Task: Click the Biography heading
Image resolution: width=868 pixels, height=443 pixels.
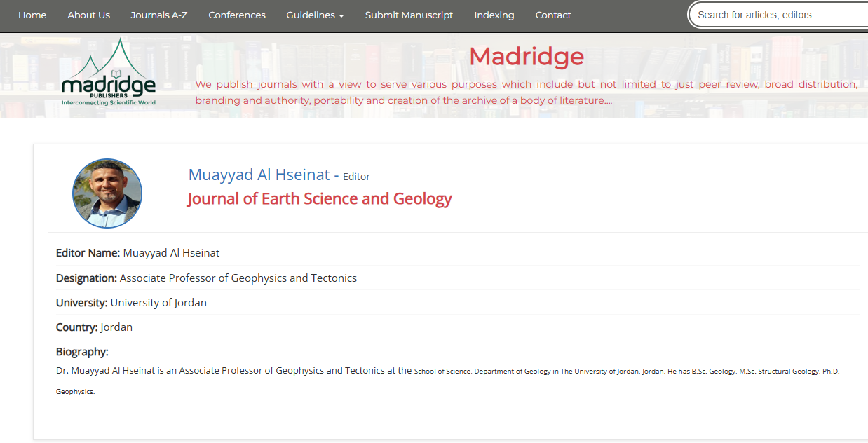Action: point(82,352)
